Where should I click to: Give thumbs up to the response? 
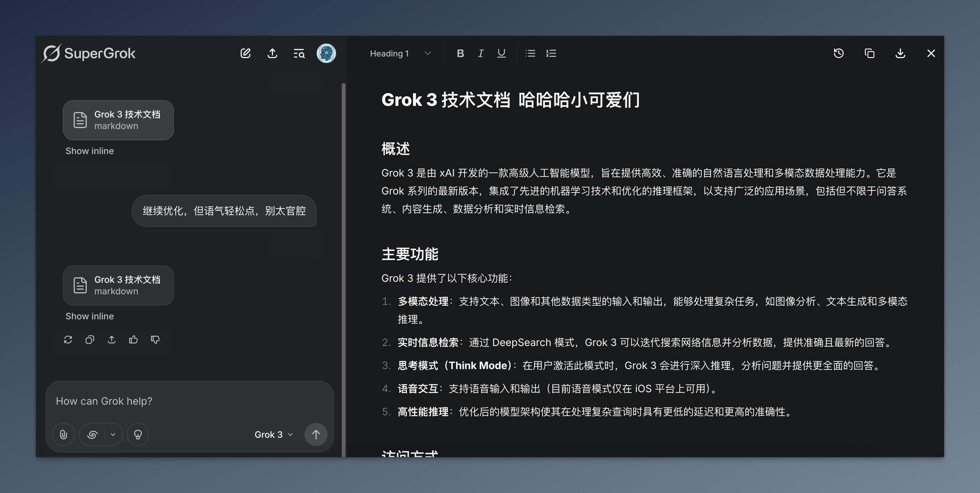tap(133, 340)
